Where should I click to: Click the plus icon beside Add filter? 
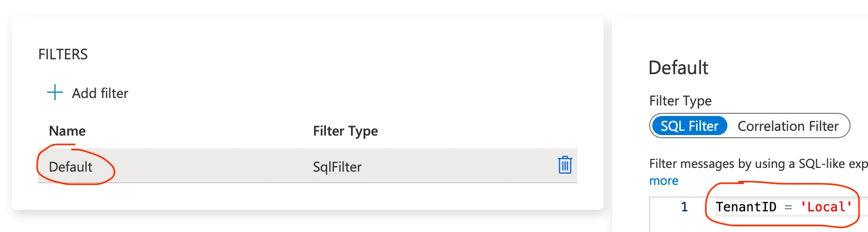click(55, 93)
